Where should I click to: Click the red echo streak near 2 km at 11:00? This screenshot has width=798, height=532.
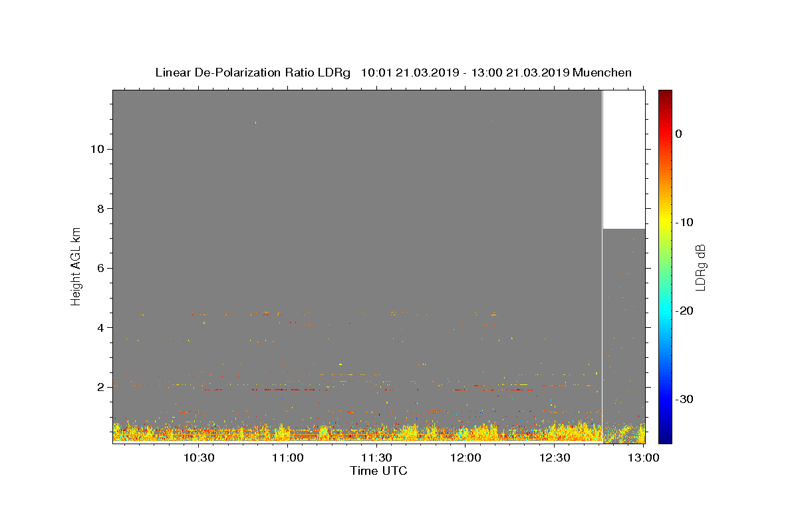289,390
